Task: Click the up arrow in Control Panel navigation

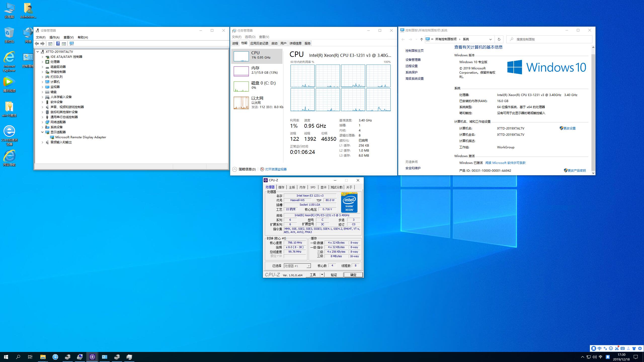Action: [x=422, y=39]
